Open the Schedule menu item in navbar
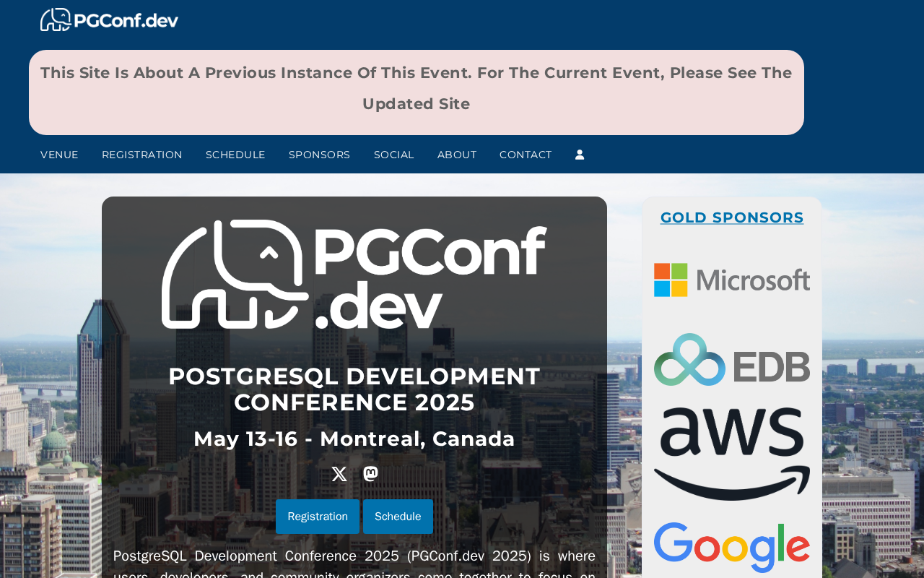The height and width of the screenshot is (578, 924). pyautogui.click(x=235, y=155)
